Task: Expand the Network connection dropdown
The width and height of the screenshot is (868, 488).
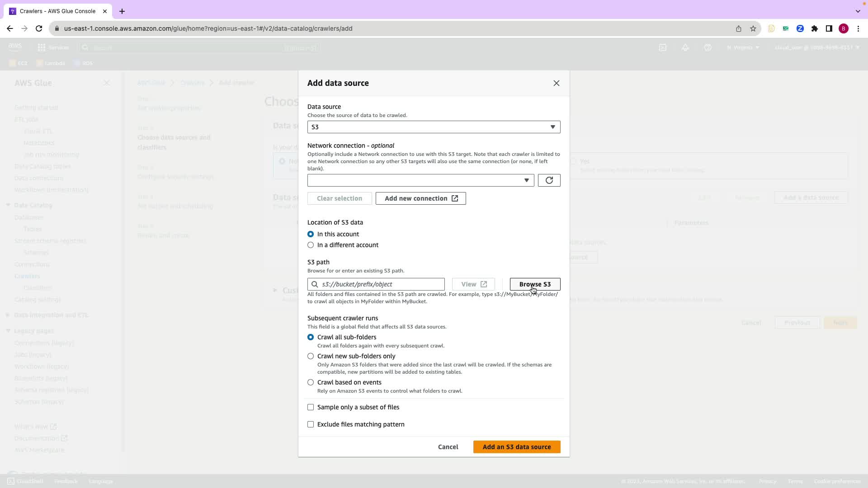Action: [x=420, y=180]
